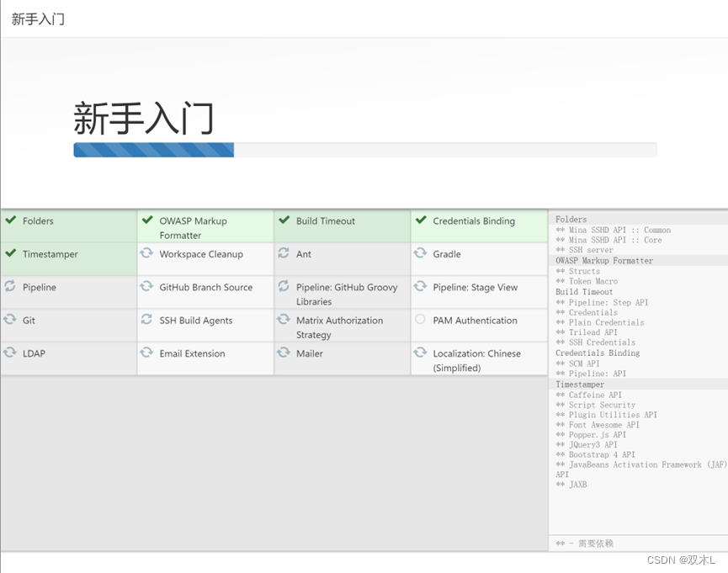Select the Timestamper plugin name

[50, 254]
